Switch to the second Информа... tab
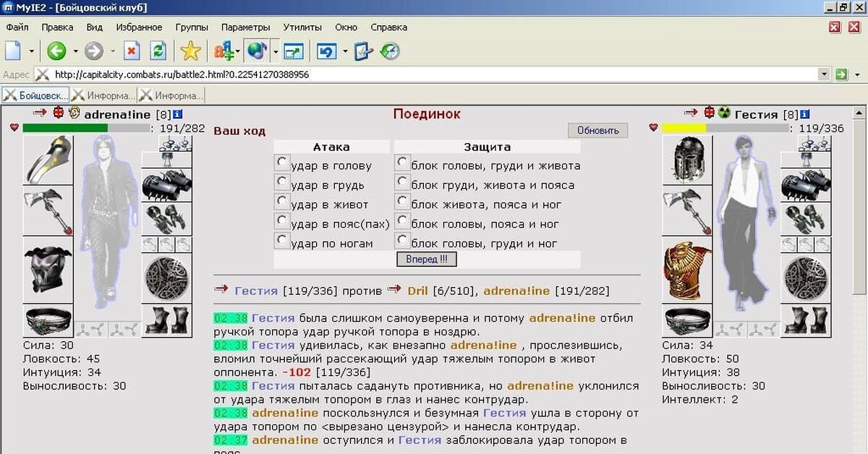The height and width of the screenshot is (454, 868). (171, 95)
